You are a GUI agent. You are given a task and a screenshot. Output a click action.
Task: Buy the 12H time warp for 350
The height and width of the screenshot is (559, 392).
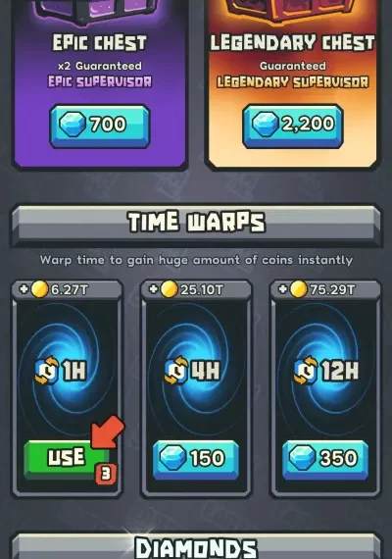click(325, 459)
